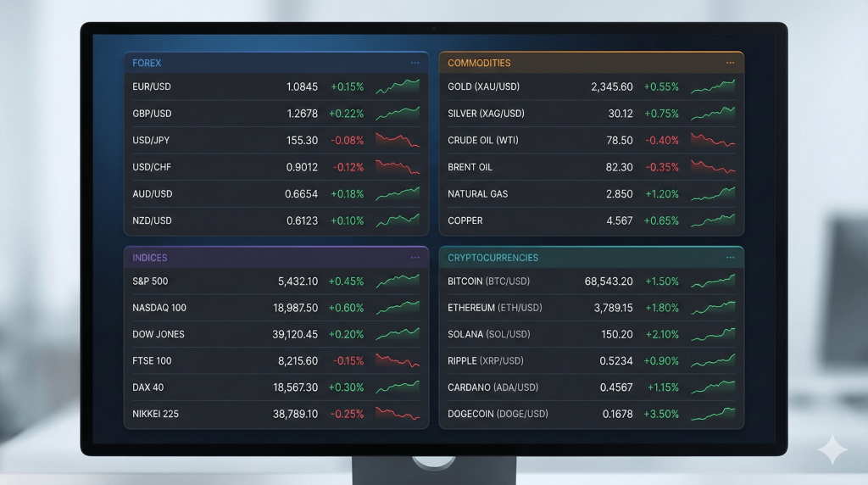Open the Commodities panel three-dot menu

tap(730, 63)
